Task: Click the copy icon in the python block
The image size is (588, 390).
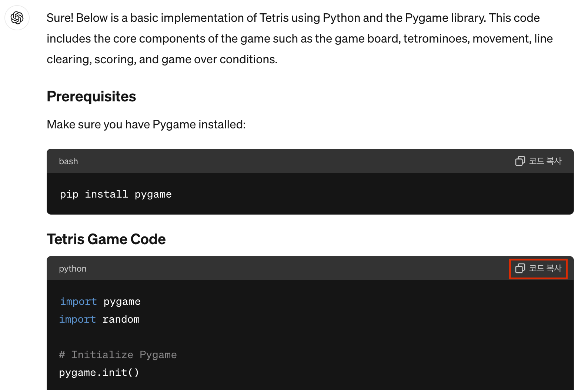Action: click(520, 268)
